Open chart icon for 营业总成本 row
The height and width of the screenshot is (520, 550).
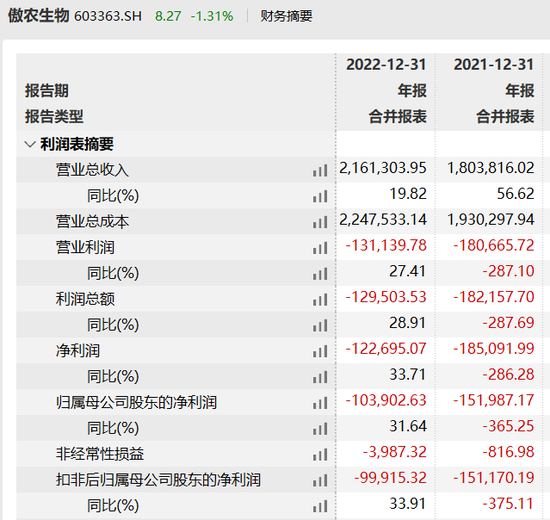click(320, 222)
